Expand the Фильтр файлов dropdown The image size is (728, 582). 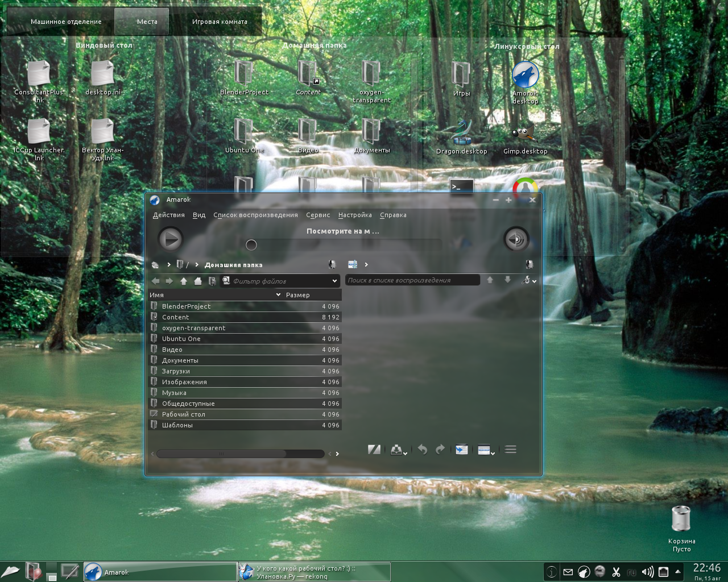334,281
